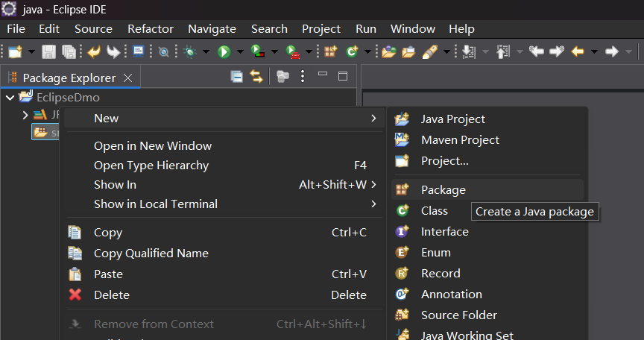This screenshot has height=340, width=644.
Task: Click the Next Edit Location white arrow
Action: point(557,51)
